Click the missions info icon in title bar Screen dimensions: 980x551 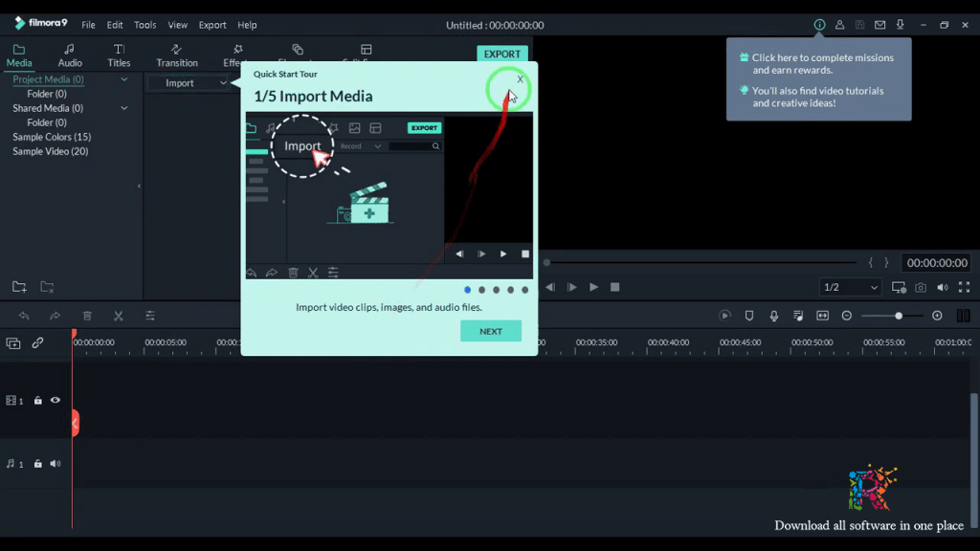tap(819, 25)
